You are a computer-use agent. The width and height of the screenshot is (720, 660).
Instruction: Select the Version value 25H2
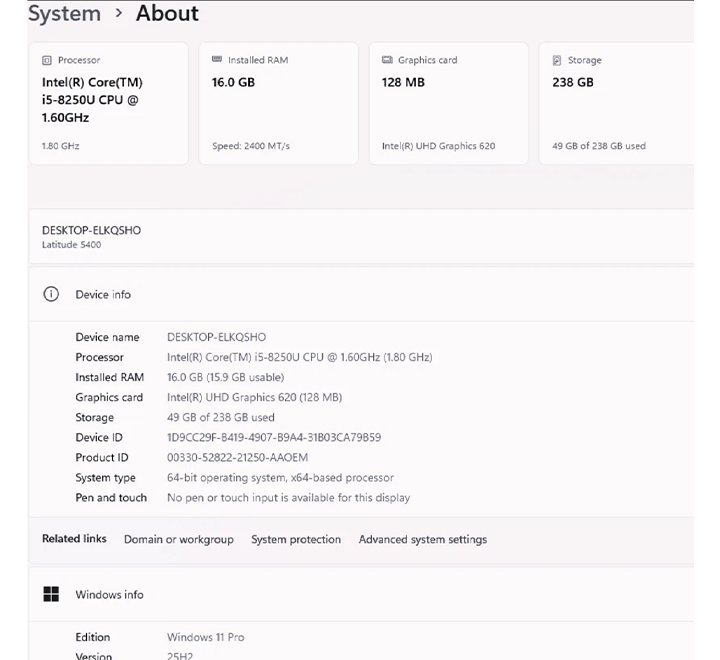(180, 656)
